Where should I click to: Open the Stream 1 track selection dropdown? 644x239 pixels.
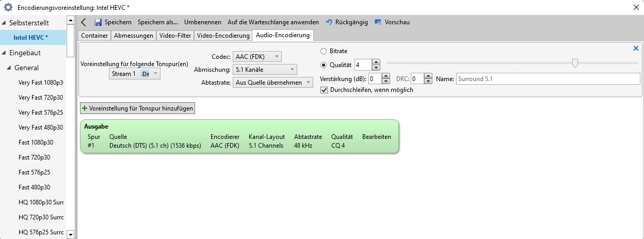click(135, 74)
